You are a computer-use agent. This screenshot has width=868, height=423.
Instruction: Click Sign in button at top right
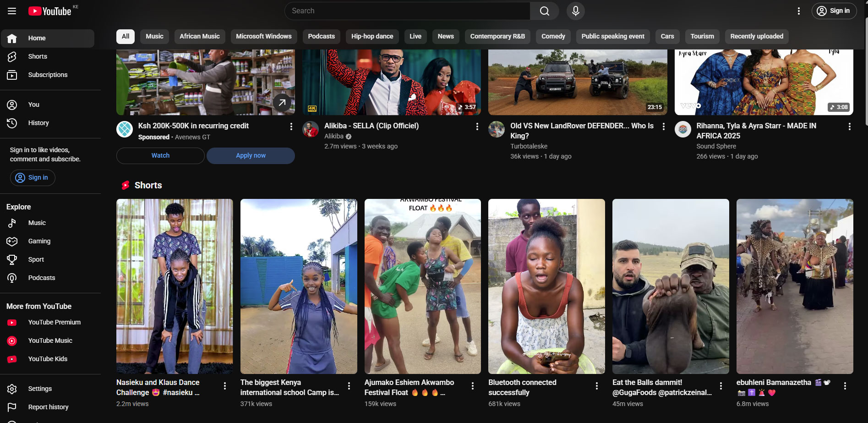834,11
